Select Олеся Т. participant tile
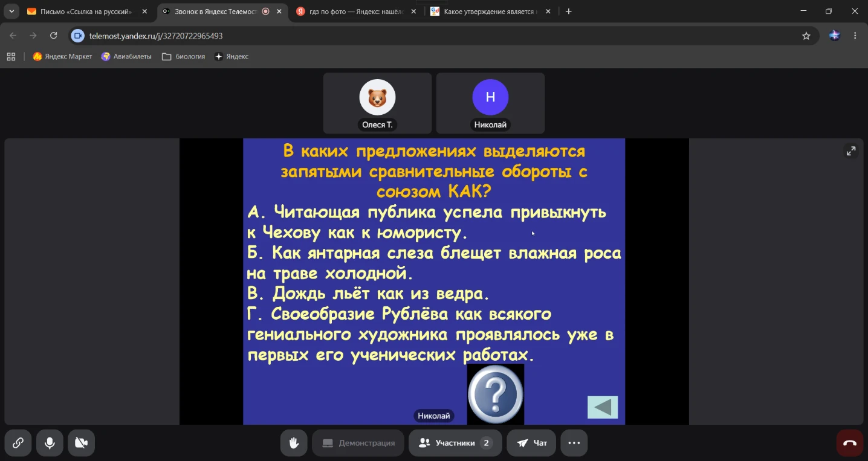 pyautogui.click(x=377, y=103)
